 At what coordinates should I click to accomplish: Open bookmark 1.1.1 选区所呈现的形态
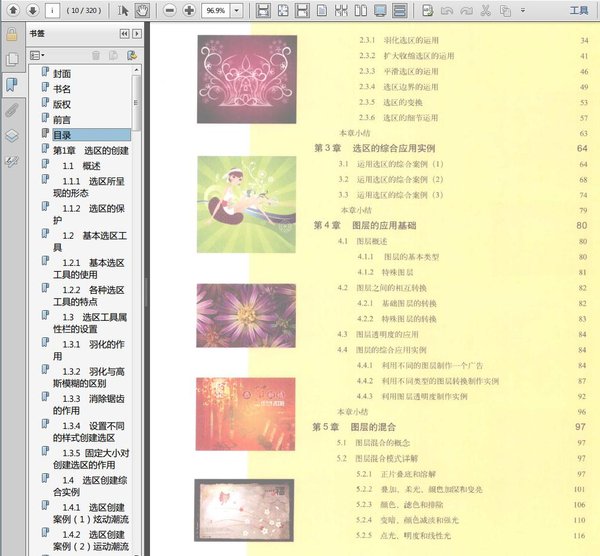[x=89, y=187]
